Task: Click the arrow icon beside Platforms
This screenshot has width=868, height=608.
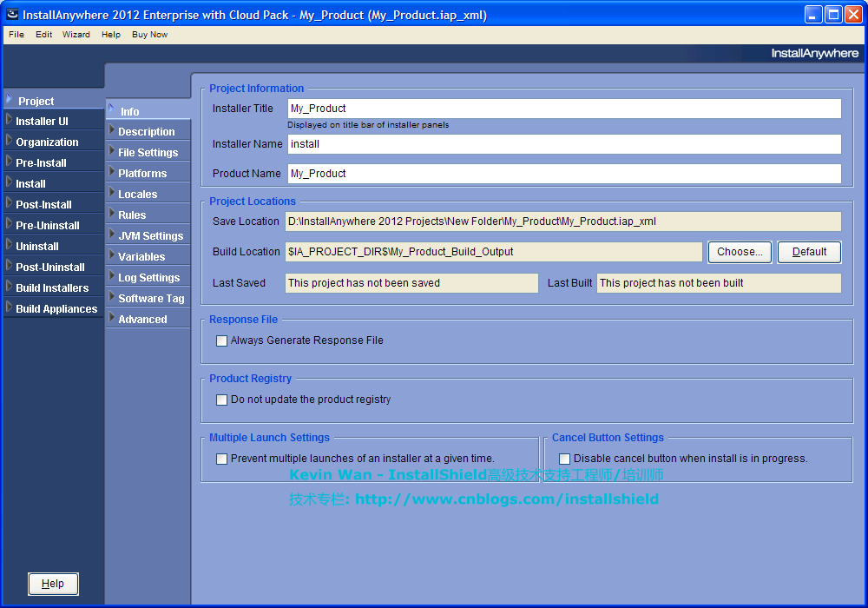Action: [111, 172]
